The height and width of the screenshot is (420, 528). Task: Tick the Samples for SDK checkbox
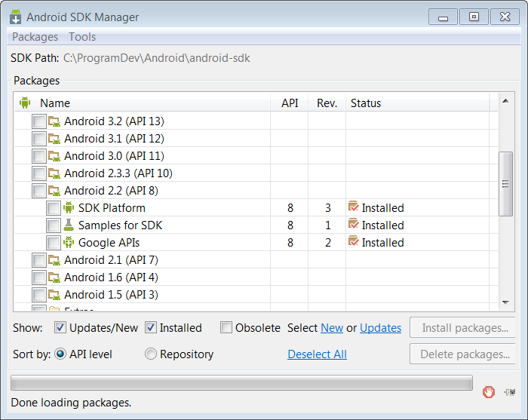(x=54, y=225)
